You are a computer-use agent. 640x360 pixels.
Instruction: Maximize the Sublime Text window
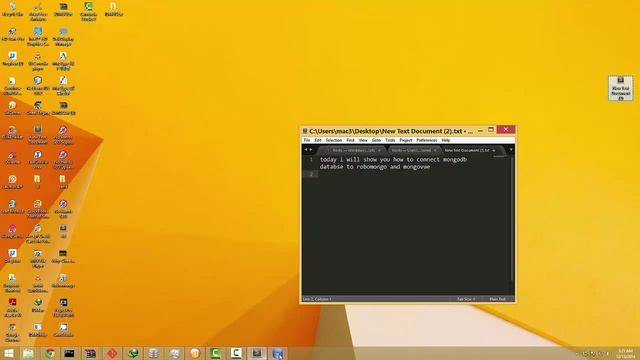coord(491,130)
